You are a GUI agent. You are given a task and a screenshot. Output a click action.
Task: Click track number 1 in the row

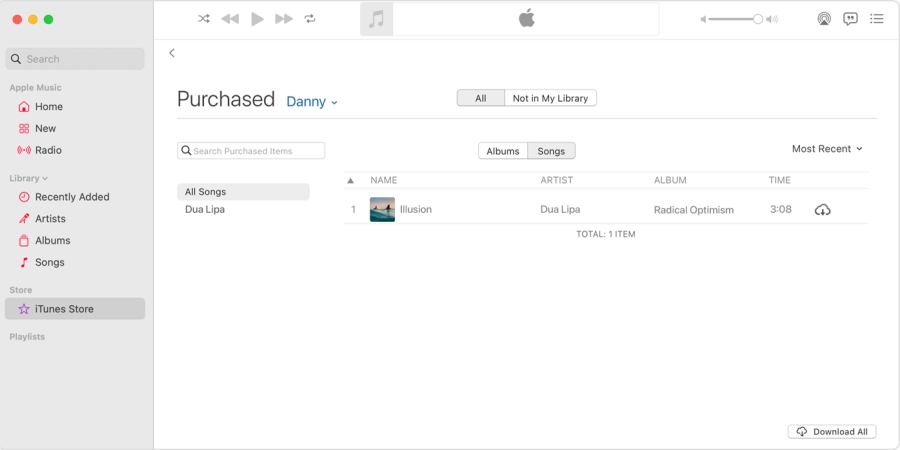click(x=353, y=210)
